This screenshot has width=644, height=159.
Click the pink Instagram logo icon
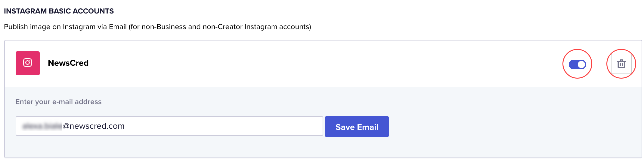tap(28, 63)
